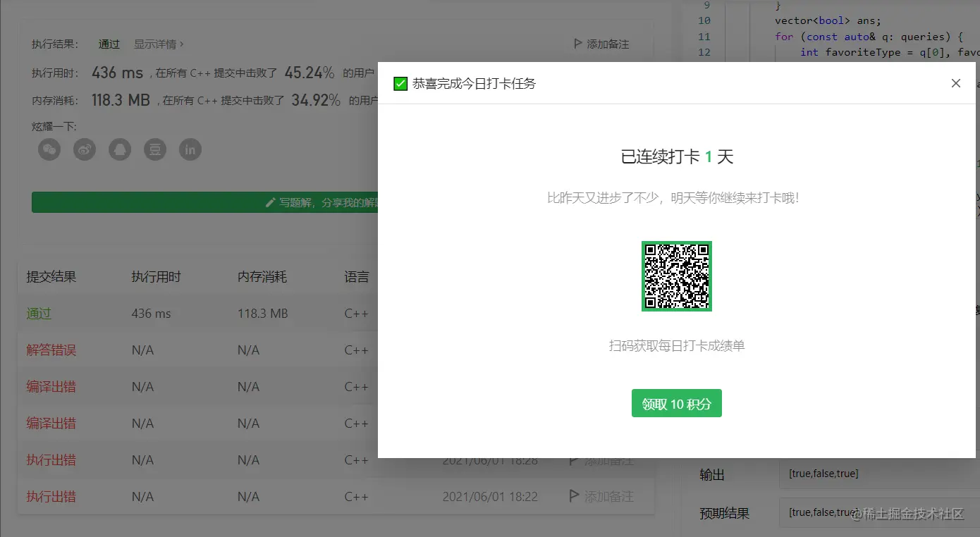The width and height of the screenshot is (980, 537).
Task: Claim the 10 points green button
Action: 676,403
